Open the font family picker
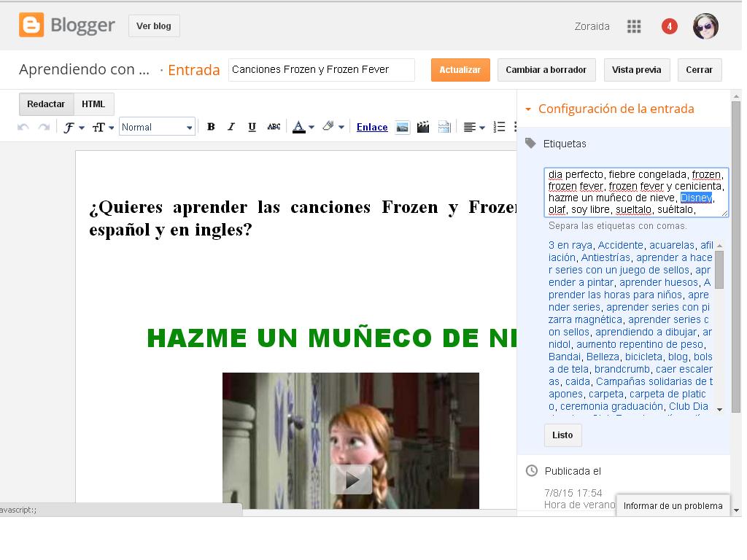747x560 pixels. (74, 127)
